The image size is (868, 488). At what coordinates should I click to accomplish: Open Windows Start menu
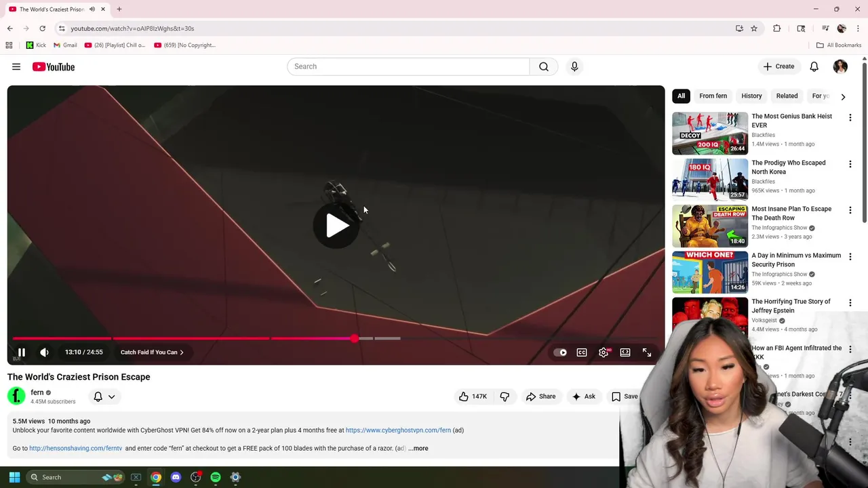[x=14, y=477]
